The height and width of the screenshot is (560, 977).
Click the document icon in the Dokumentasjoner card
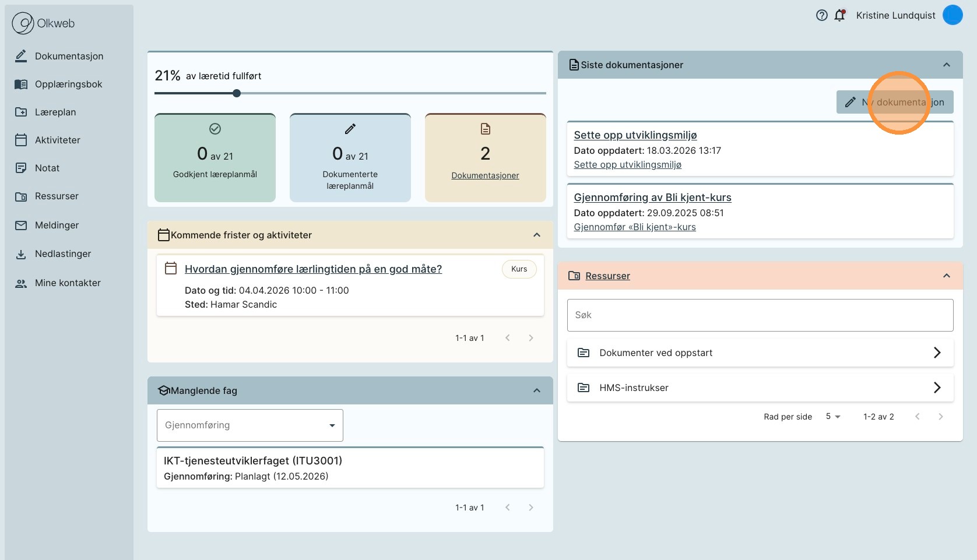click(485, 129)
